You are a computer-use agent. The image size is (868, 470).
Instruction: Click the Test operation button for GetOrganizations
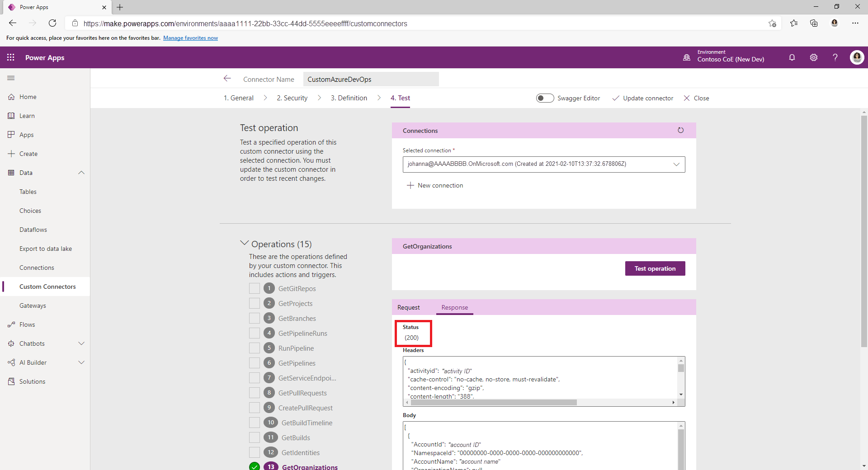pyautogui.click(x=655, y=268)
